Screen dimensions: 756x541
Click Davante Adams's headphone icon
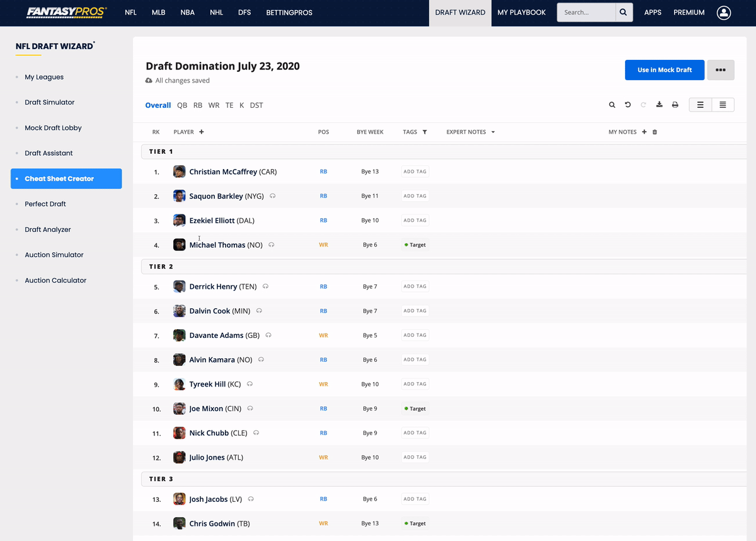click(269, 335)
